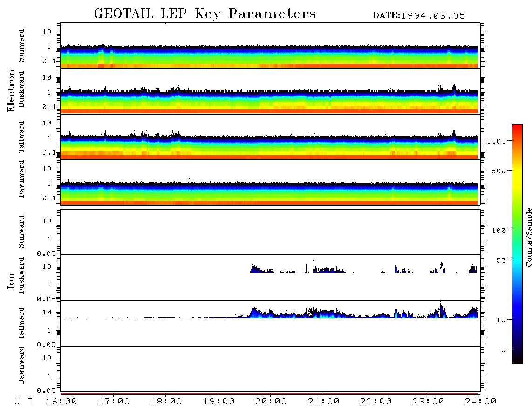
Task: Click the title "GEOTAIL LEP Key Parameters"
Action: (x=205, y=14)
